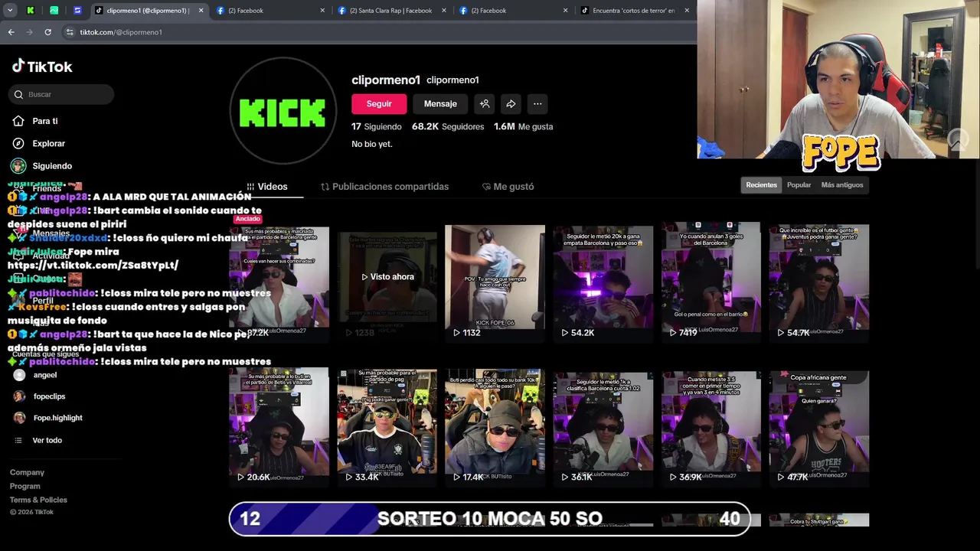
Task: Click the 1.6M Me gusta count
Action: [523, 127]
